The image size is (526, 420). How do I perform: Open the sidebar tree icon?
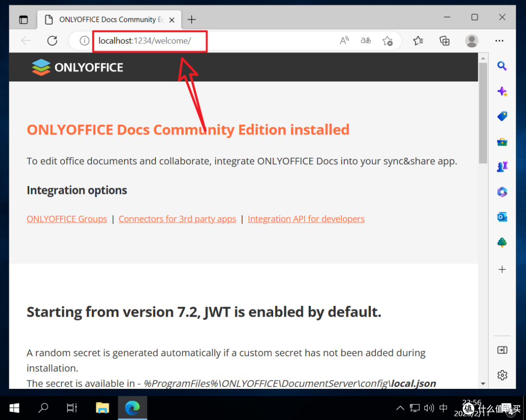tap(502, 242)
